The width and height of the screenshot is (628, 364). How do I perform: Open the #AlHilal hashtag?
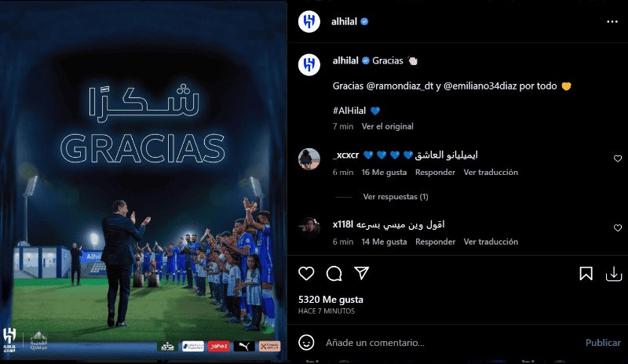(x=349, y=111)
